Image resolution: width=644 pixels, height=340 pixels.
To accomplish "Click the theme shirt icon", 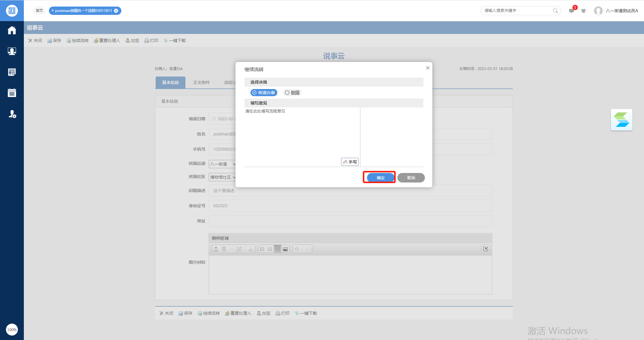I will 583,11.
